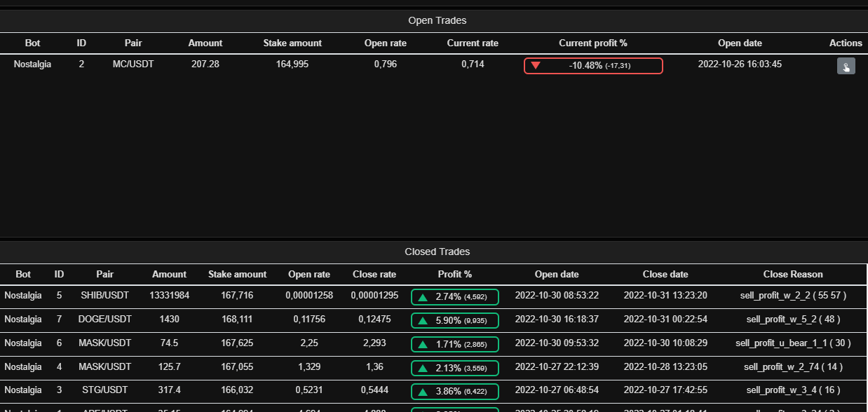This screenshot has width=868, height=412.
Task: Select the SHIB/USDT pair cell
Action: click(x=105, y=296)
